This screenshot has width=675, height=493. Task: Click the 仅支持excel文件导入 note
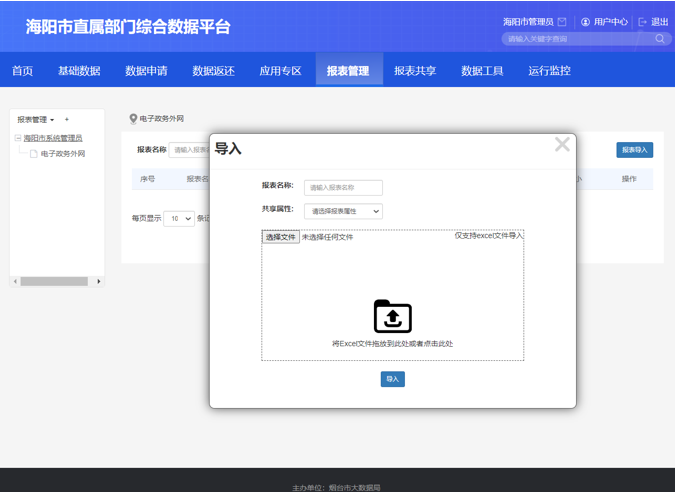pos(489,236)
